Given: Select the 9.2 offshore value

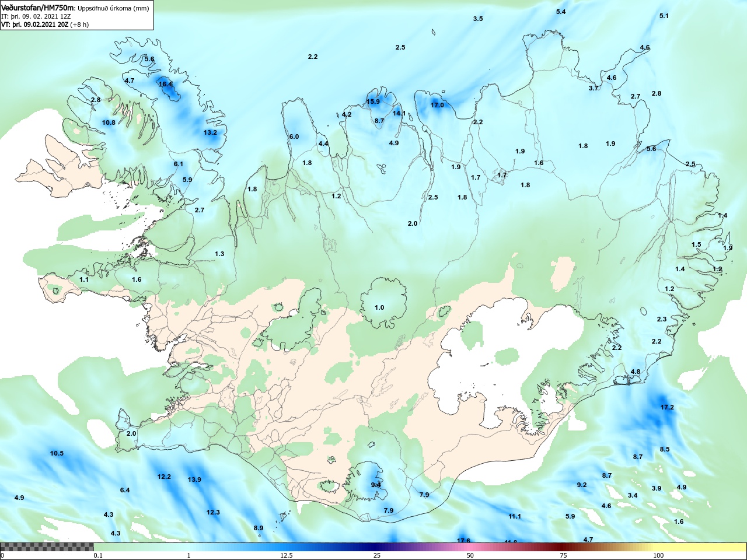Looking at the screenshot, I should point(582,485).
